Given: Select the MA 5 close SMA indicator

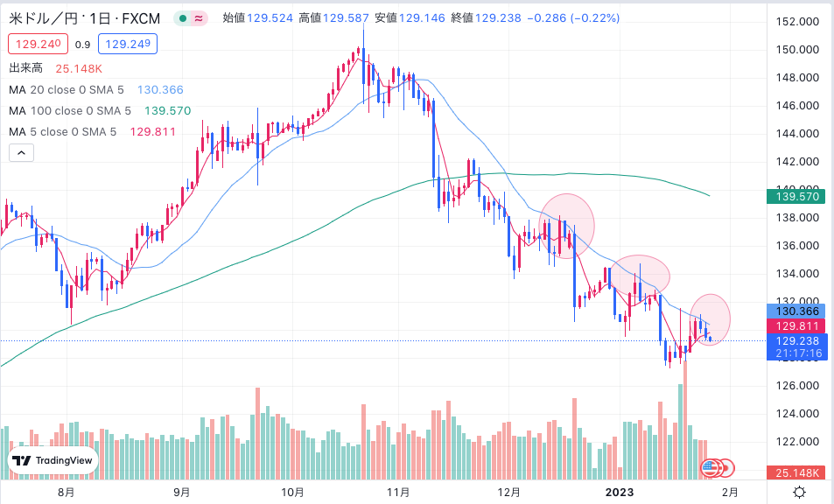Looking at the screenshot, I should tap(63, 132).
